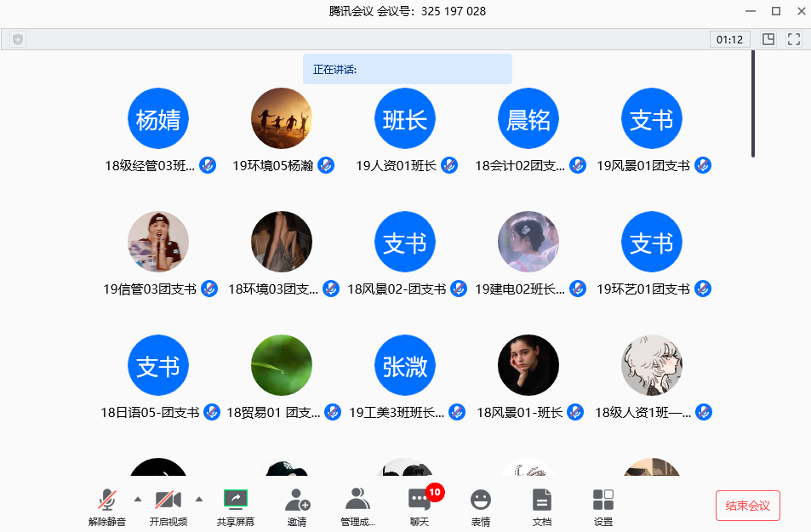This screenshot has width=811, height=532.
Task: Select illustrated avatar of 18级人资1班
Action: click(x=652, y=365)
